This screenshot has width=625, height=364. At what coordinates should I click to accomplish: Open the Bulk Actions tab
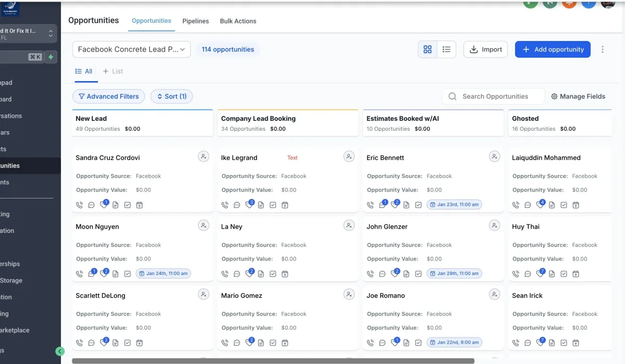(x=238, y=21)
